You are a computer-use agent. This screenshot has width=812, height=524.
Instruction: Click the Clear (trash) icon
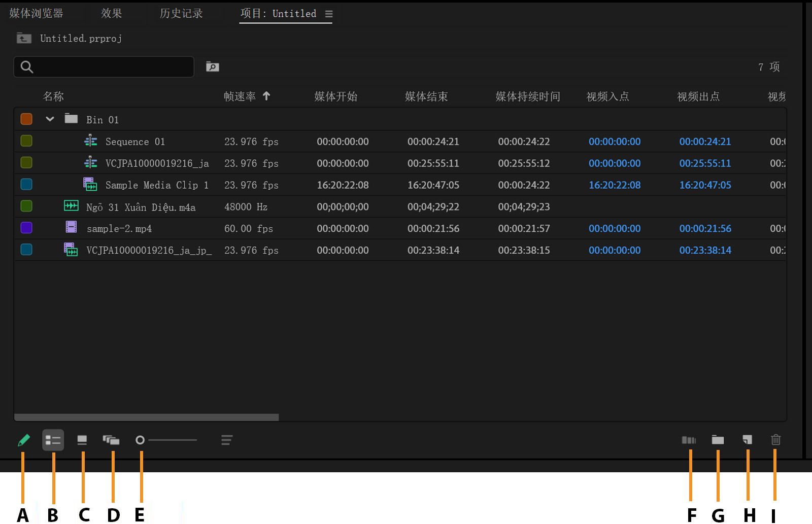coord(775,440)
